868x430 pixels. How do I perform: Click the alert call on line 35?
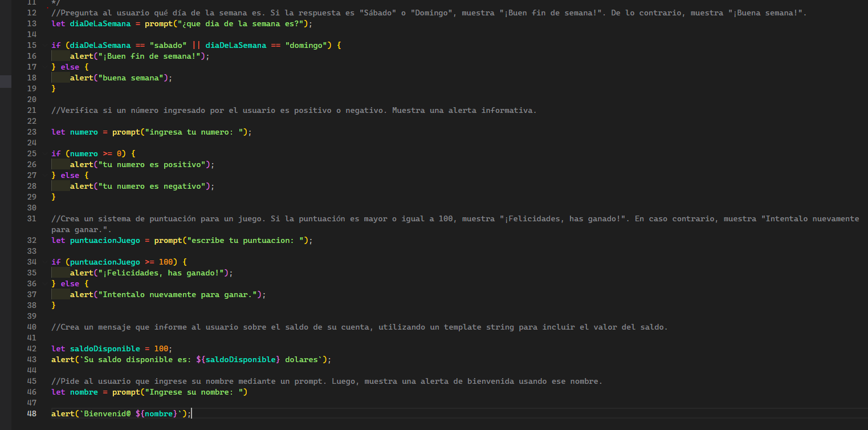tap(152, 273)
